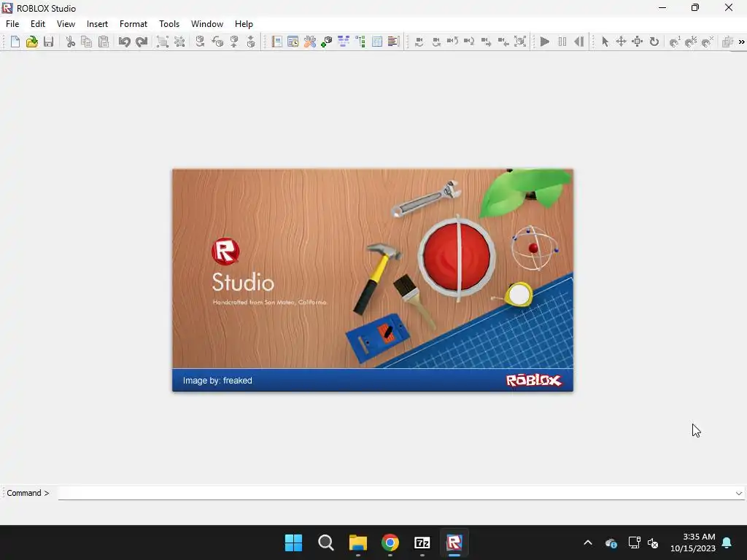
Task: Select the circular rotate tool
Action: pos(654,42)
